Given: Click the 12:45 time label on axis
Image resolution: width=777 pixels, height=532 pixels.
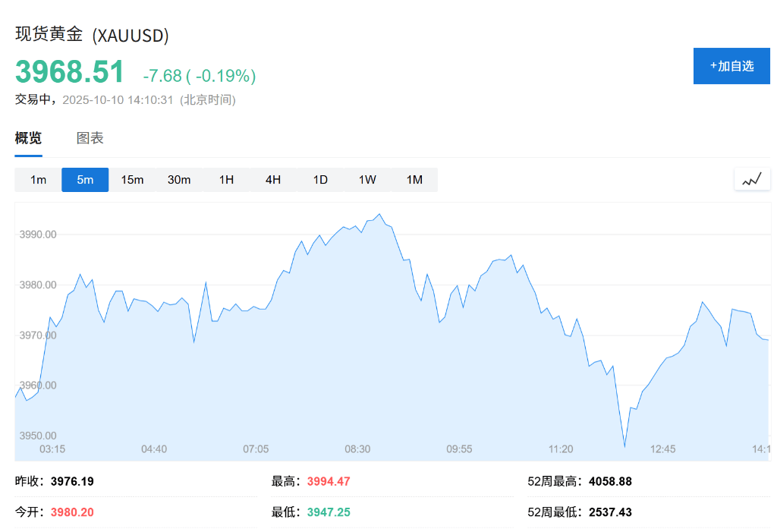Looking at the screenshot, I should (x=662, y=449).
